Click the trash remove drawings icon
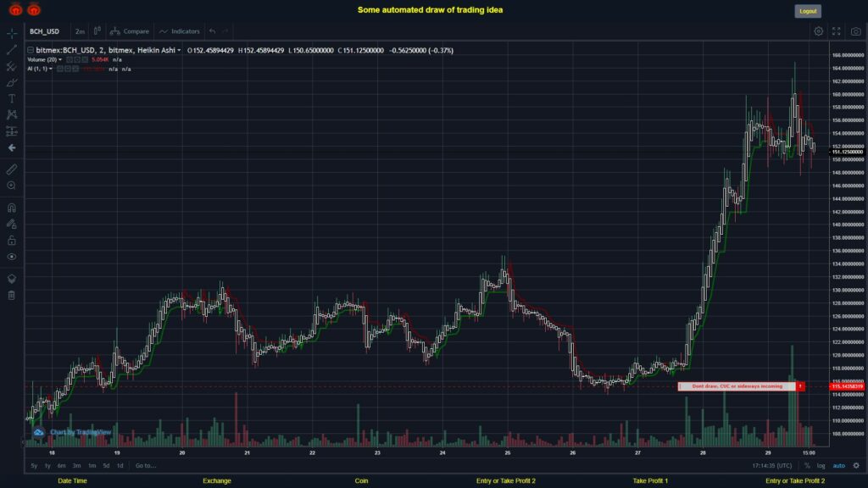 coord(12,295)
